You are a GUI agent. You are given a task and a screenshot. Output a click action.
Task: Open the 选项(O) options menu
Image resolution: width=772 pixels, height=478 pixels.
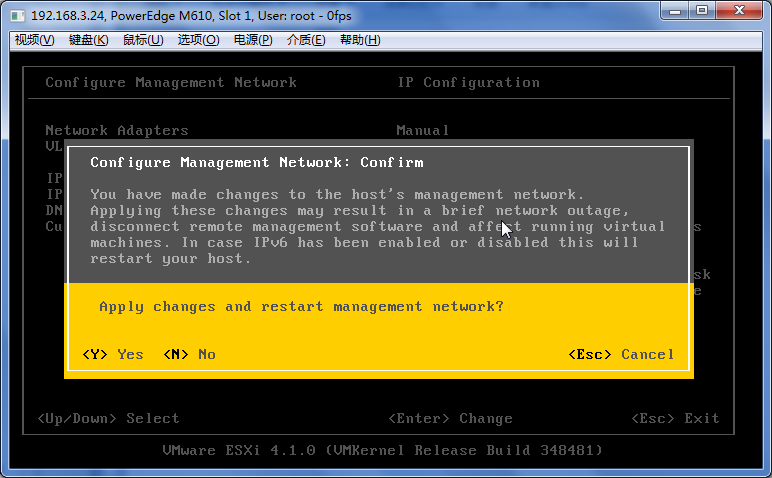pyautogui.click(x=198, y=40)
